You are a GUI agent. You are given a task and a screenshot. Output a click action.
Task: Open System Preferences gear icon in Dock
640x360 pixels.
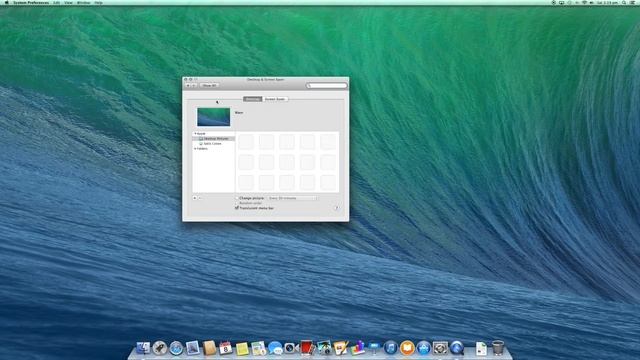(440, 348)
